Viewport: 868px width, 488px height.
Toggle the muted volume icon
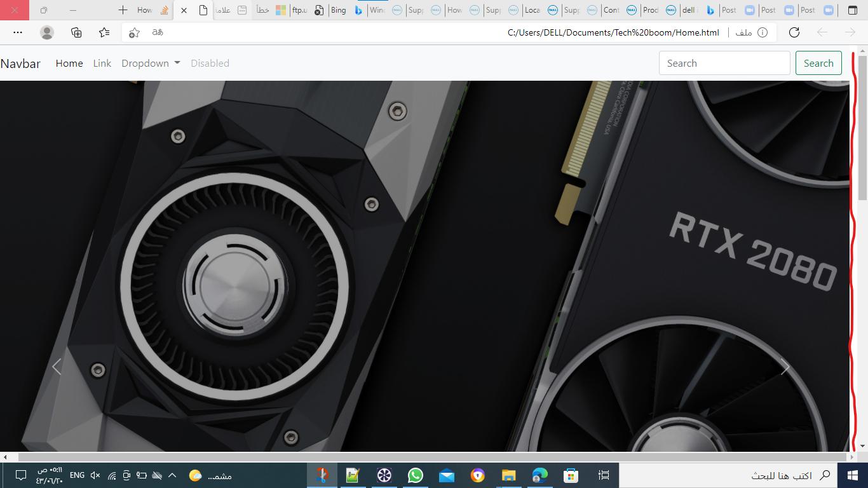pos(95,475)
